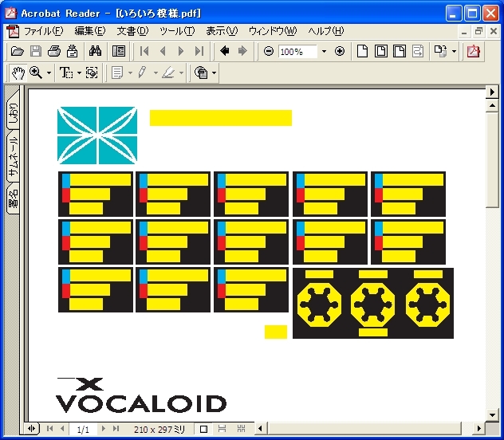Open the Text Select tool dropdown arrow
Viewport: 504px width, 440px height.
pos(79,73)
